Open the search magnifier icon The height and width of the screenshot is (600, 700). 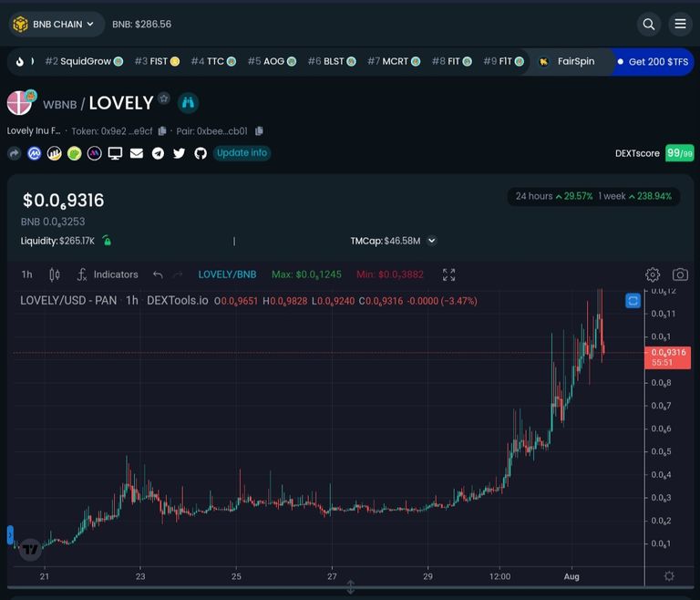(x=649, y=24)
